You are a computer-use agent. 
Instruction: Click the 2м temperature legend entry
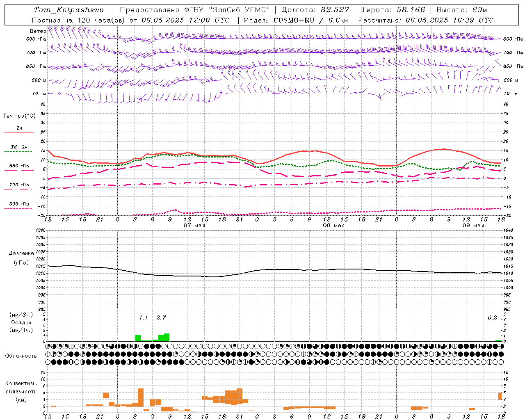coord(19,128)
